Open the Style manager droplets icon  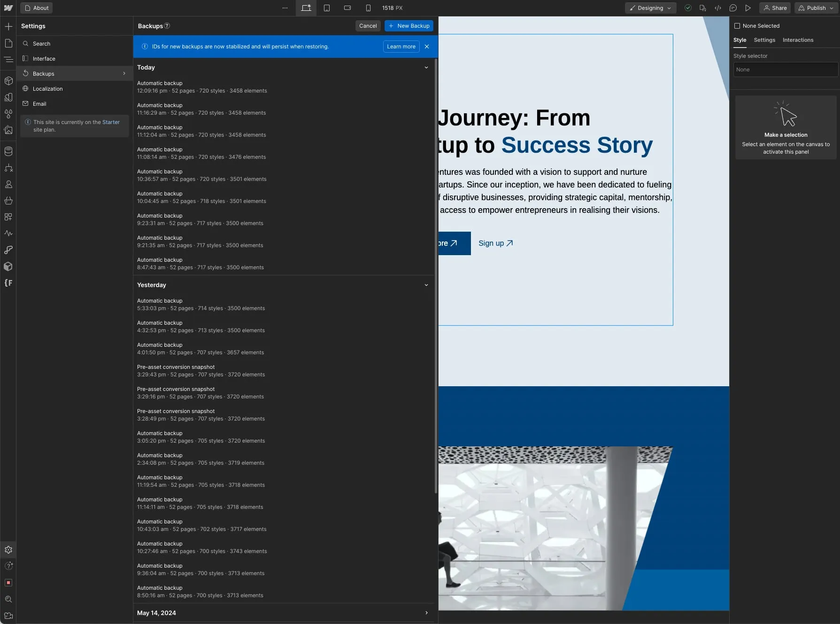click(8, 114)
